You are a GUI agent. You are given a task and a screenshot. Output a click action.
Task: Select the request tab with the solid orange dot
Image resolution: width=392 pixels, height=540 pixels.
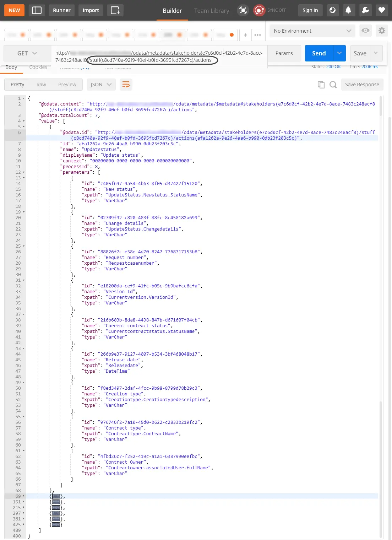coord(225,35)
